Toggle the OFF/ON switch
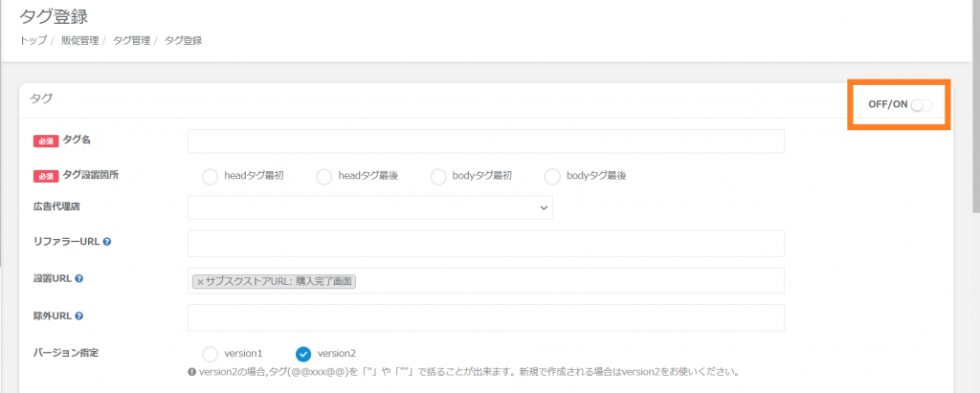The image size is (980, 393). pos(921,104)
